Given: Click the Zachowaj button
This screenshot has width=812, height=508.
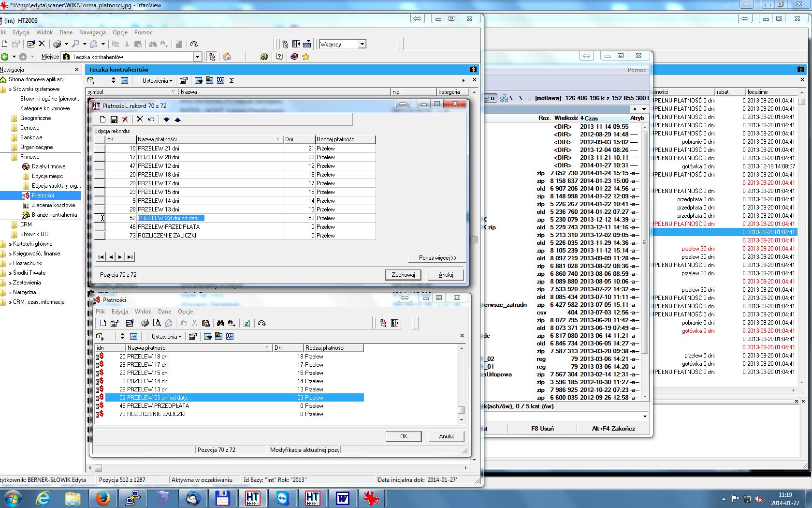Looking at the screenshot, I should point(403,275).
